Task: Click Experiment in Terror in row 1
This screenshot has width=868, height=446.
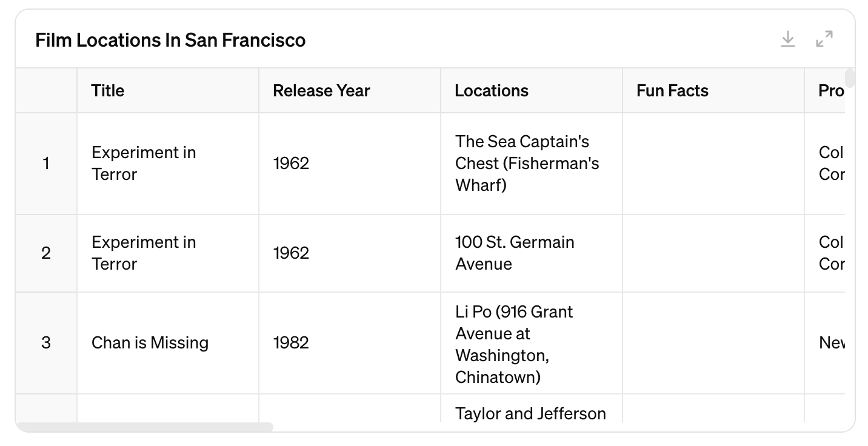Action: click(144, 164)
